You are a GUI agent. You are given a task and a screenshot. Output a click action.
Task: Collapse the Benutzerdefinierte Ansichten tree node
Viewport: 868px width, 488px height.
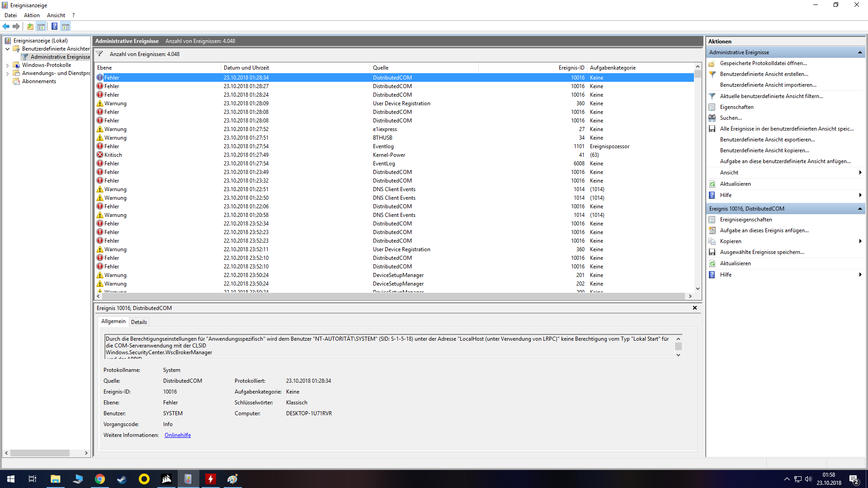7,49
